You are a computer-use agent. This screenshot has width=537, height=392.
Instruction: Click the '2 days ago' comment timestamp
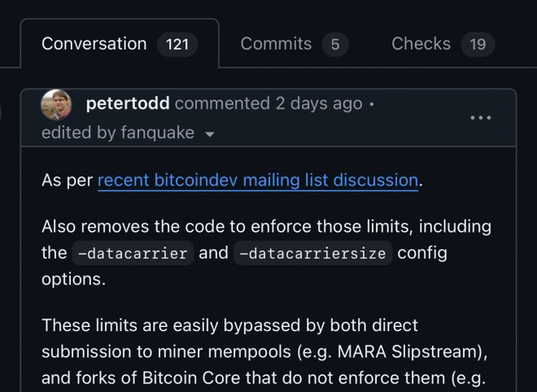pos(319,103)
